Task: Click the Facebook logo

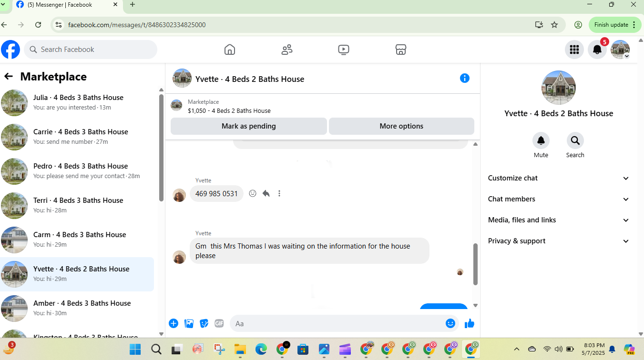Action: [x=10, y=50]
